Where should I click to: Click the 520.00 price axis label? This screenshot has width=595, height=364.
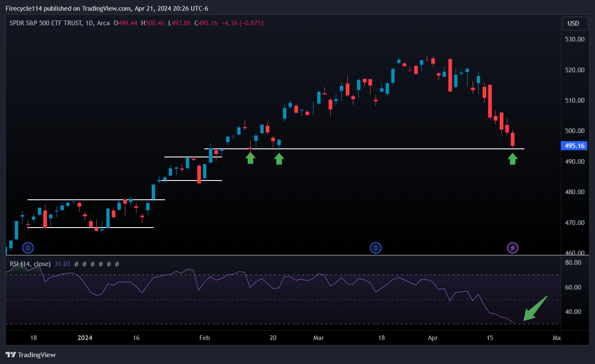pos(574,70)
